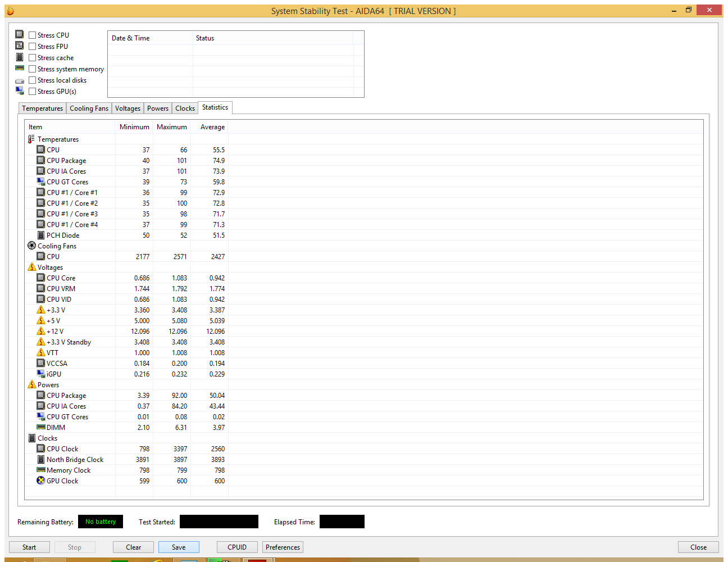Viewport: 728px width, 562px height.
Task: Click the Minimum column header
Action: click(x=134, y=127)
